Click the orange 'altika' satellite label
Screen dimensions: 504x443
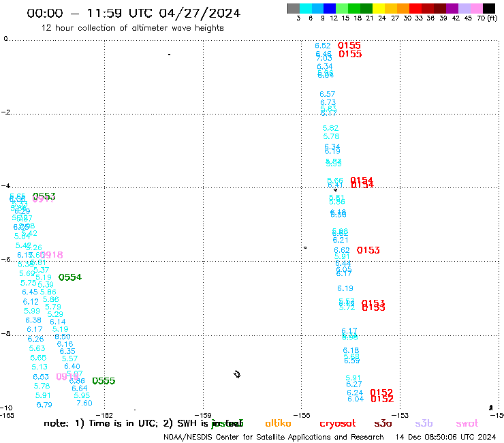tap(278, 423)
